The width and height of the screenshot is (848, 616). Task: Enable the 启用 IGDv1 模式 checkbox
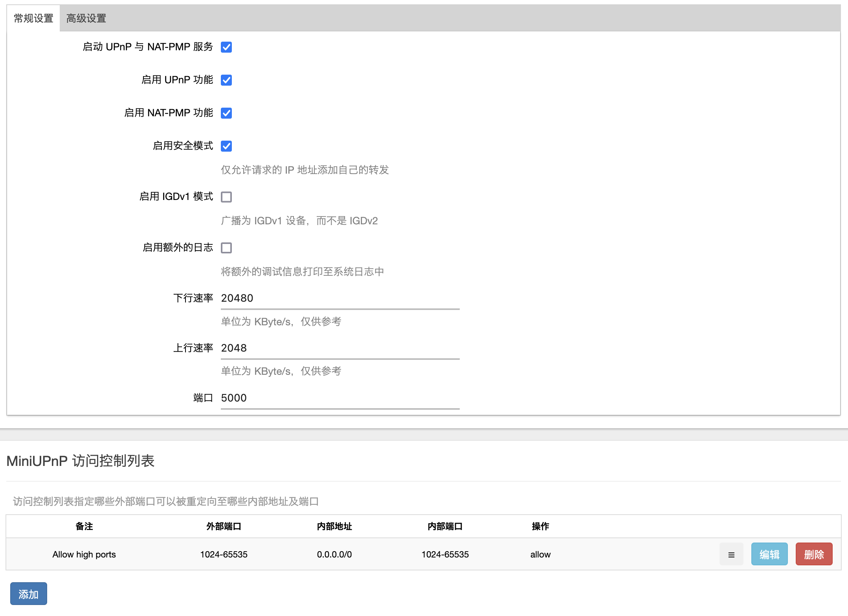pyautogui.click(x=226, y=197)
